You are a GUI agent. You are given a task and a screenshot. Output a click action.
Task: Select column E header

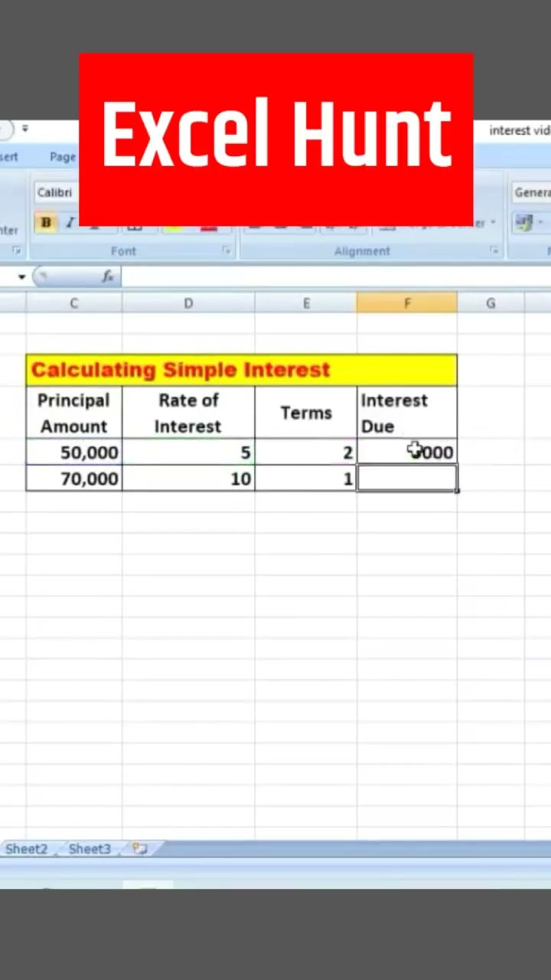pos(306,303)
